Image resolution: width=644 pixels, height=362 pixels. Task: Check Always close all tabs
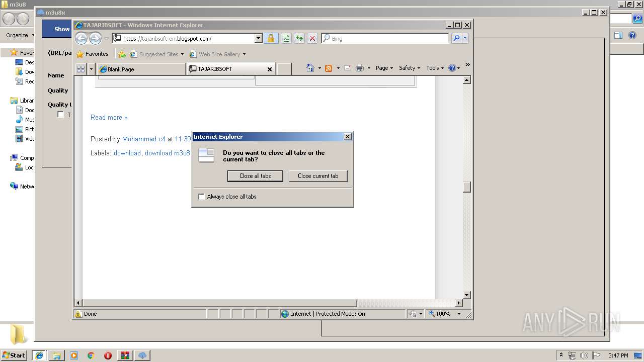point(202,197)
